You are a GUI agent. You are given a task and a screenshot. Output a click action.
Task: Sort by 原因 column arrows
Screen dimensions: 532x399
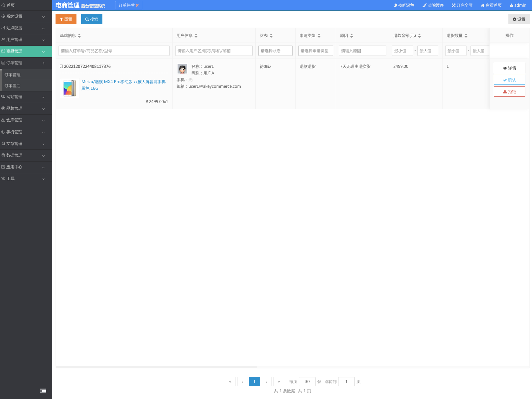tap(351, 36)
